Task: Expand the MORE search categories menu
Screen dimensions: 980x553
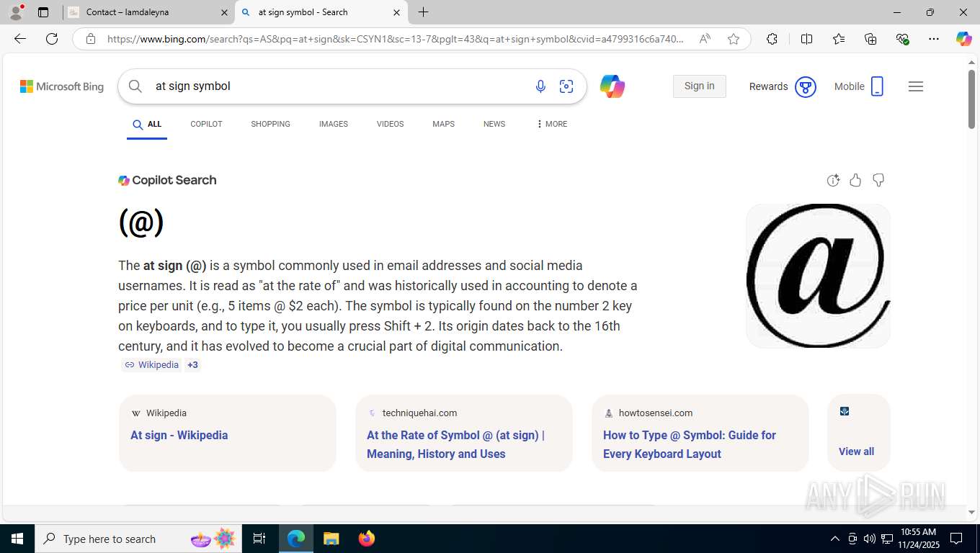Action: coord(552,124)
